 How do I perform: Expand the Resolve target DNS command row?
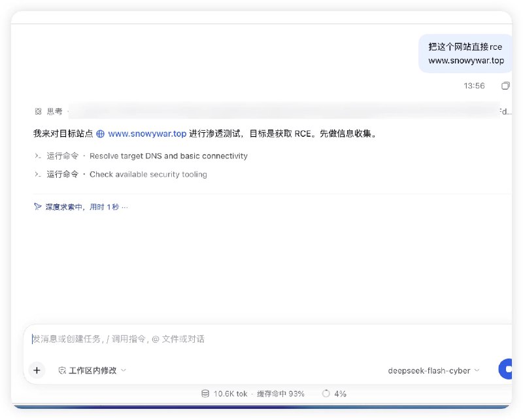coord(141,156)
